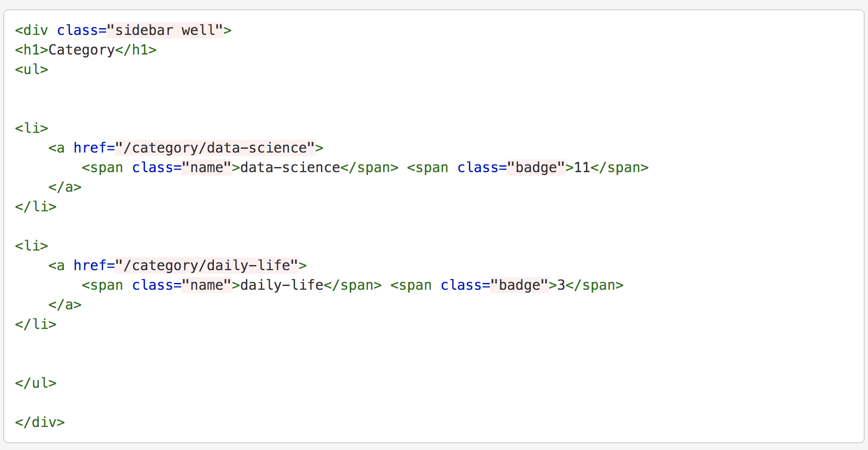868x450 pixels.
Task: Click the first closing a tag
Action: tap(65, 187)
